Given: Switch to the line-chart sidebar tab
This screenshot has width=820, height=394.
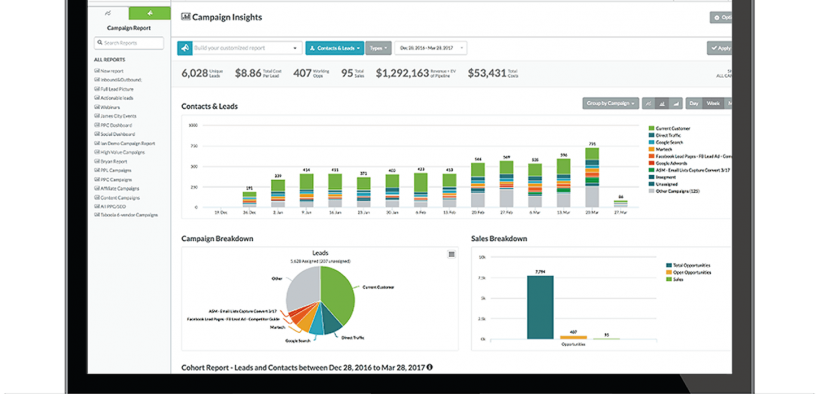Looking at the screenshot, I should [108, 14].
